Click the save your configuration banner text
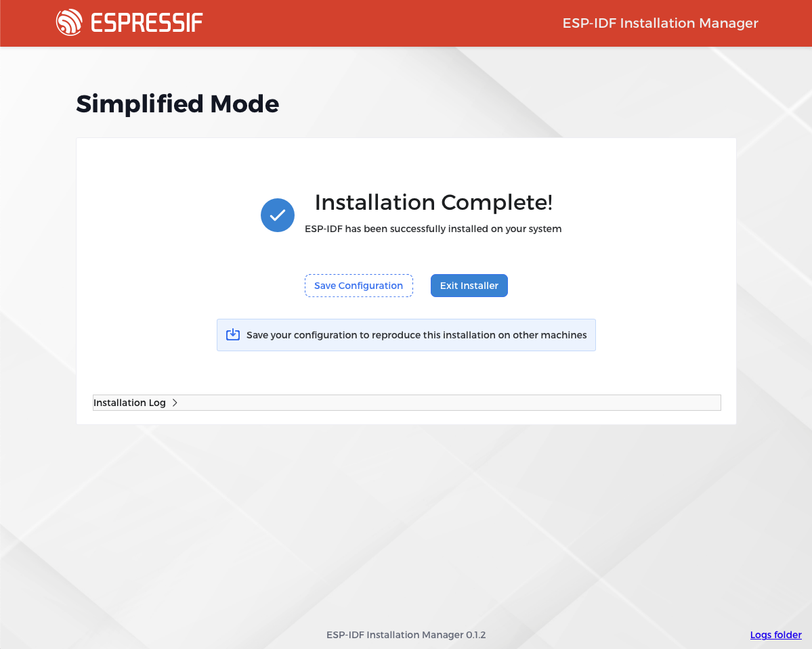This screenshot has height=649, width=812. [x=416, y=335]
